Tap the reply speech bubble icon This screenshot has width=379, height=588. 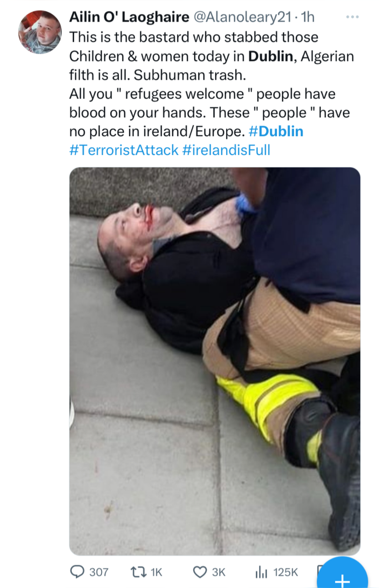[77, 572]
